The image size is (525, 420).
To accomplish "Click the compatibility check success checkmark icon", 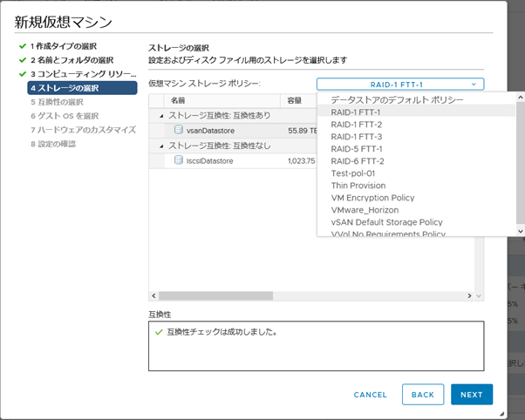I will [158, 332].
